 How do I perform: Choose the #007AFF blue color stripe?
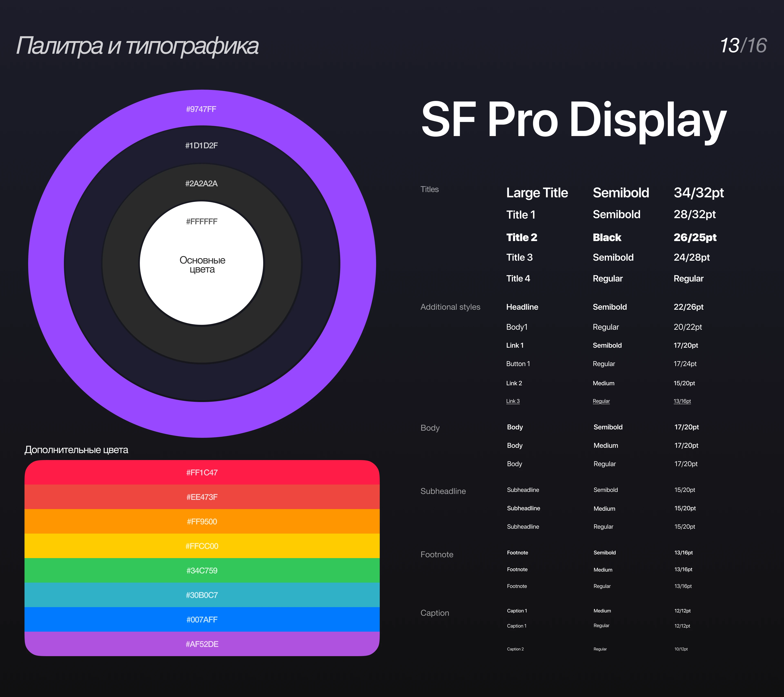(x=202, y=619)
